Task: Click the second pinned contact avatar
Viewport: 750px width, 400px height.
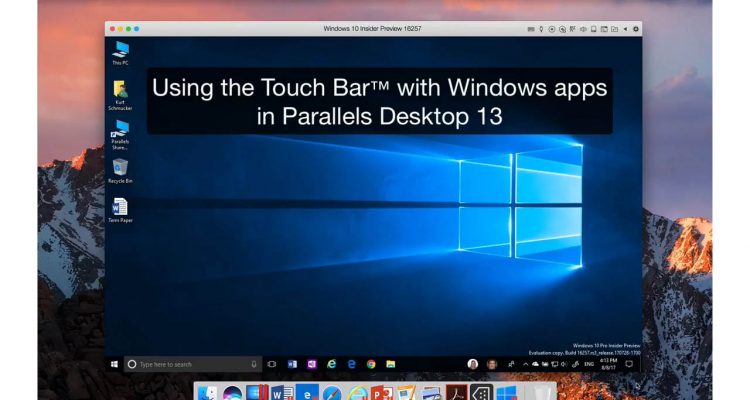Action: [x=492, y=364]
